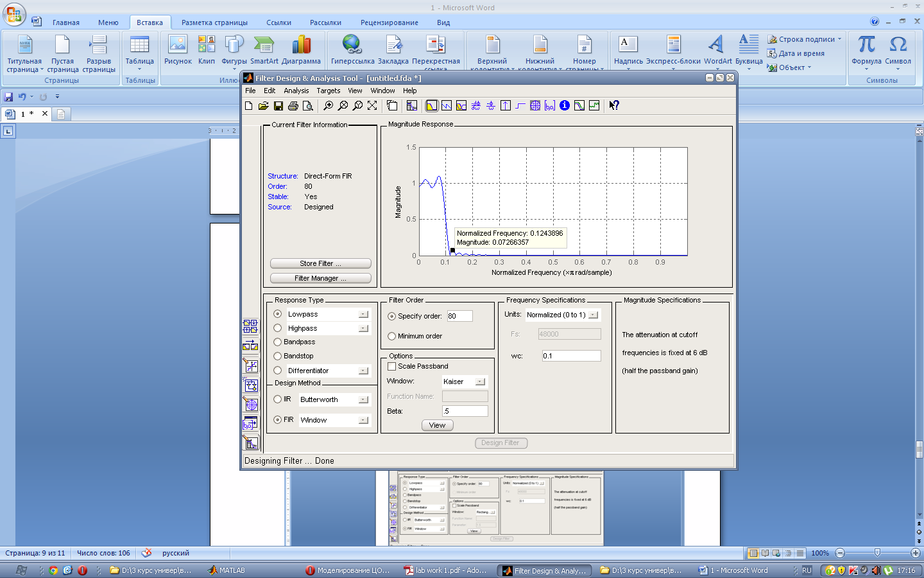Open Create Multirate Filter sidebar panel
The image size is (924, 578).
(x=250, y=326)
